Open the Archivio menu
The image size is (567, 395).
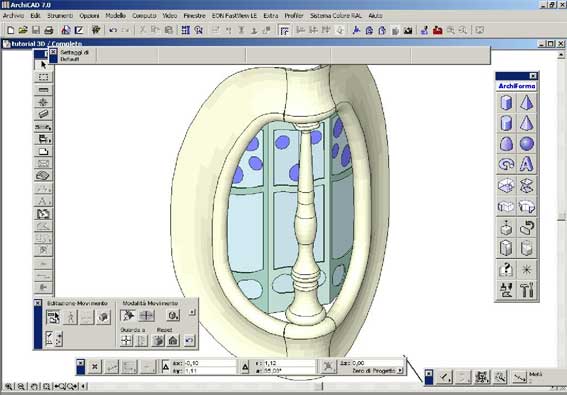click(x=13, y=16)
